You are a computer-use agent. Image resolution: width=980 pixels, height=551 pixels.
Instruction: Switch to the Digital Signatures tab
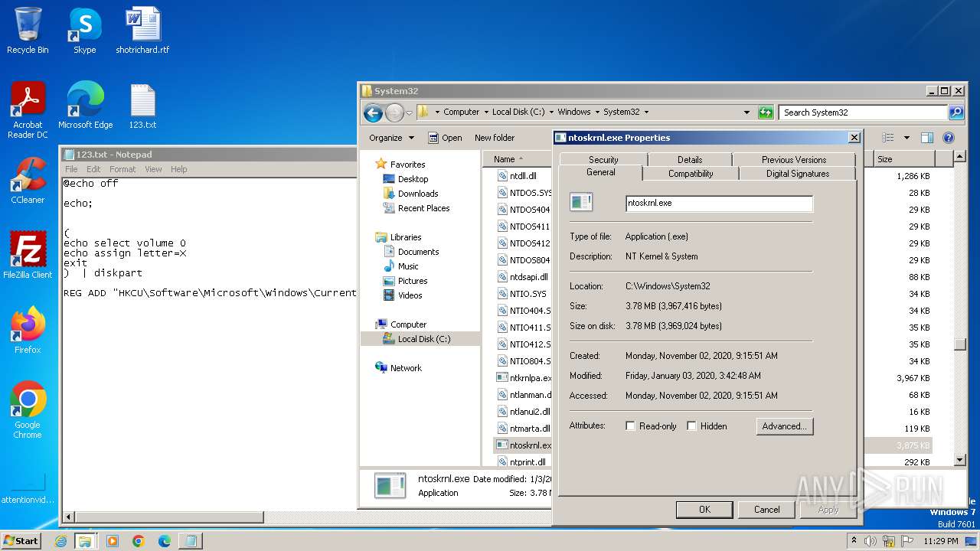coord(798,174)
